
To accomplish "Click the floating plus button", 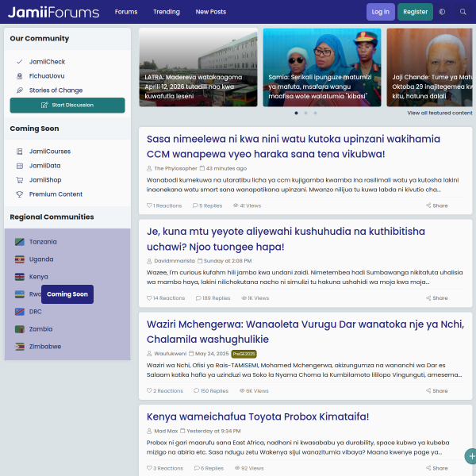I will (x=471, y=456).
